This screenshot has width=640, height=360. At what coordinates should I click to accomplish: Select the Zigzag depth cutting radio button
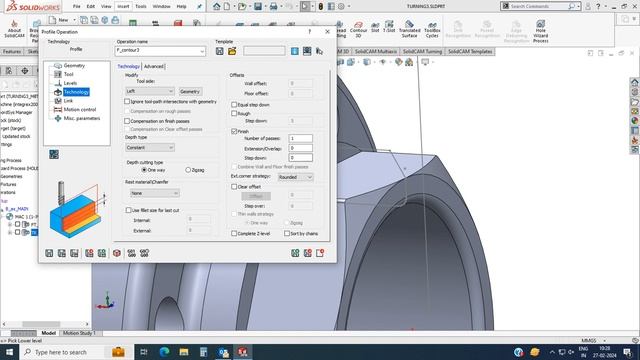click(x=188, y=170)
